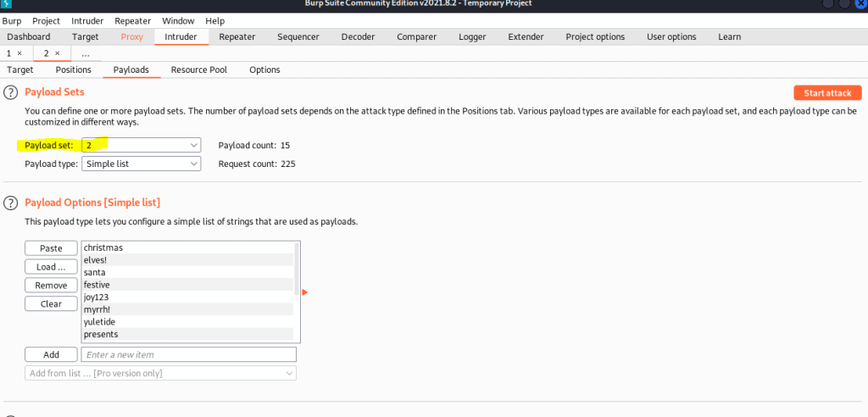The height and width of the screenshot is (417, 868).
Task: Open the Learn tab
Action: coord(730,37)
